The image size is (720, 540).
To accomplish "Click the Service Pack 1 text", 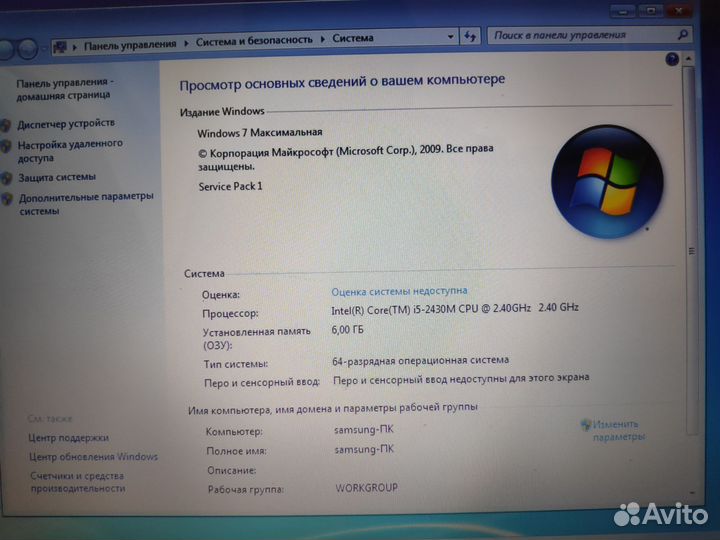I will [x=231, y=186].
